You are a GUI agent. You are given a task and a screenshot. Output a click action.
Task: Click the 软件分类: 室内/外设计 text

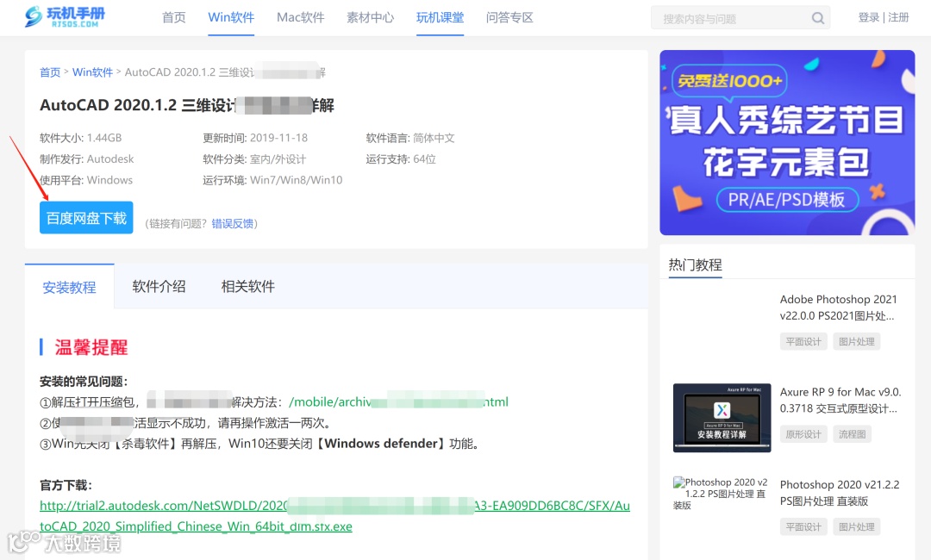coord(254,159)
